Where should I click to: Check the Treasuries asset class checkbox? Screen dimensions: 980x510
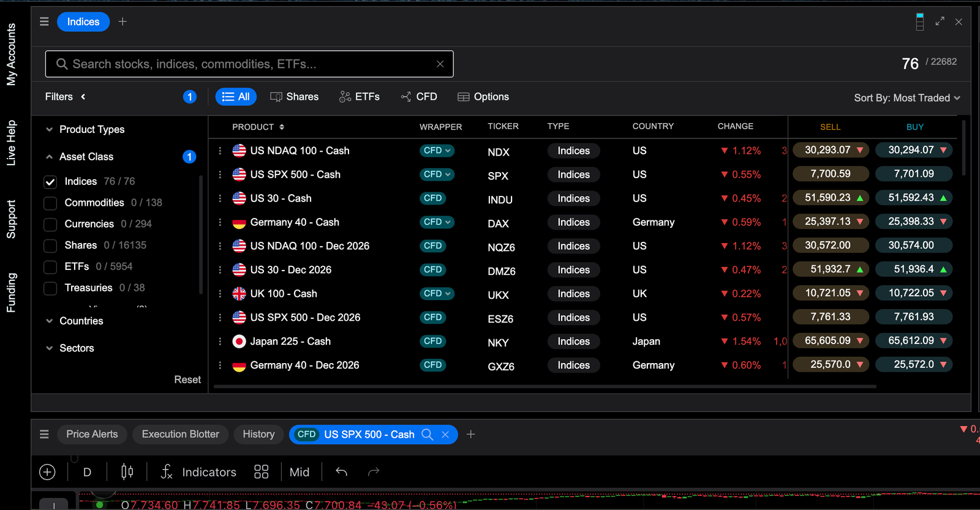50,288
